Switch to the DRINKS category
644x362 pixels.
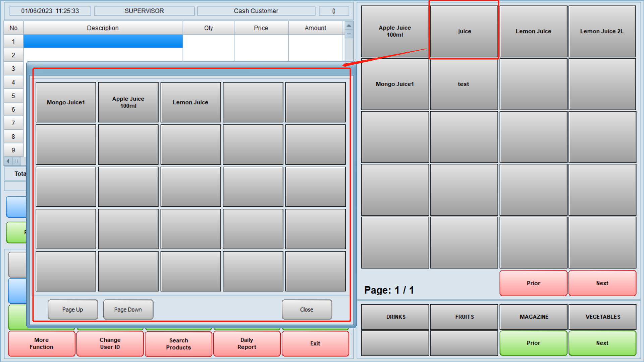click(395, 316)
